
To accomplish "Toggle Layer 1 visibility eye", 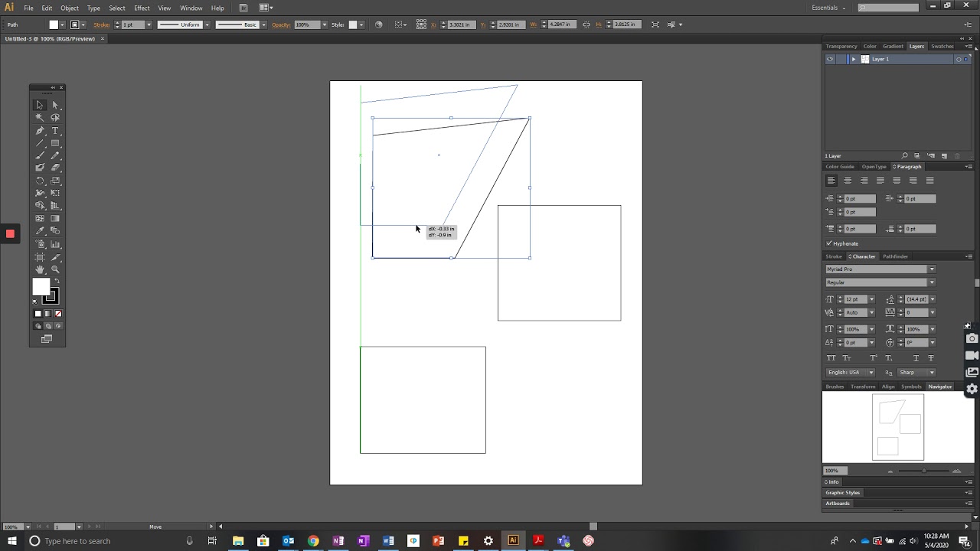I will click(x=829, y=59).
